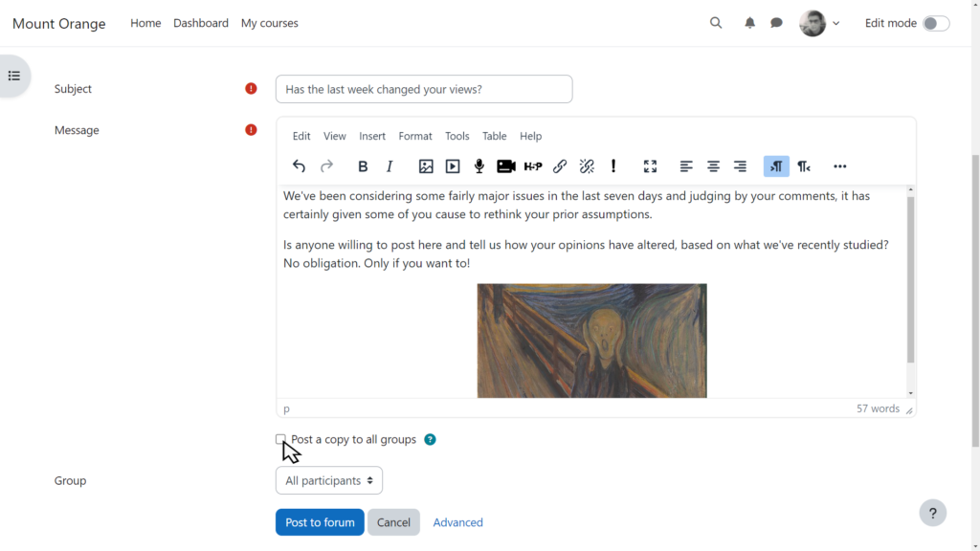
Task: Click the Undo arrow in editor toolbar
Action: tap(299, 166)
